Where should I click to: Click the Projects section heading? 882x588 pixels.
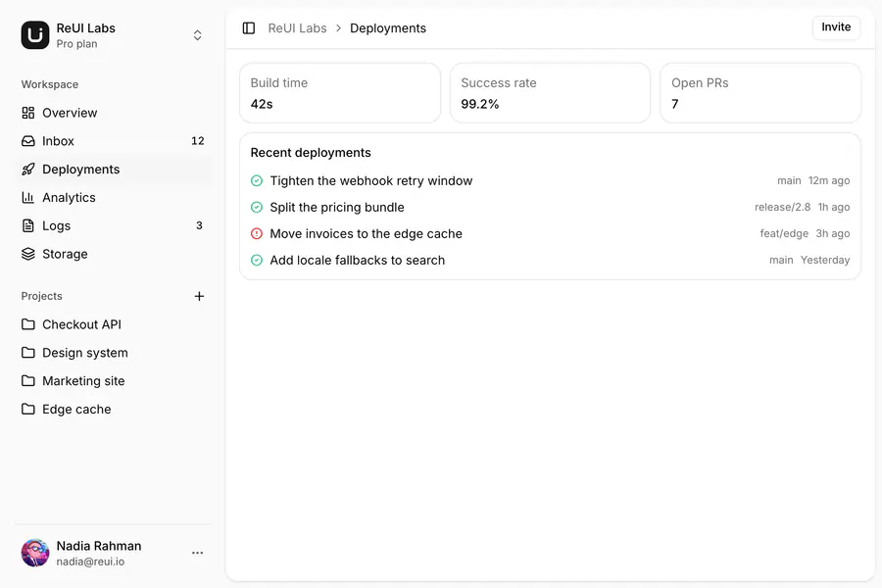coord(41,296)
